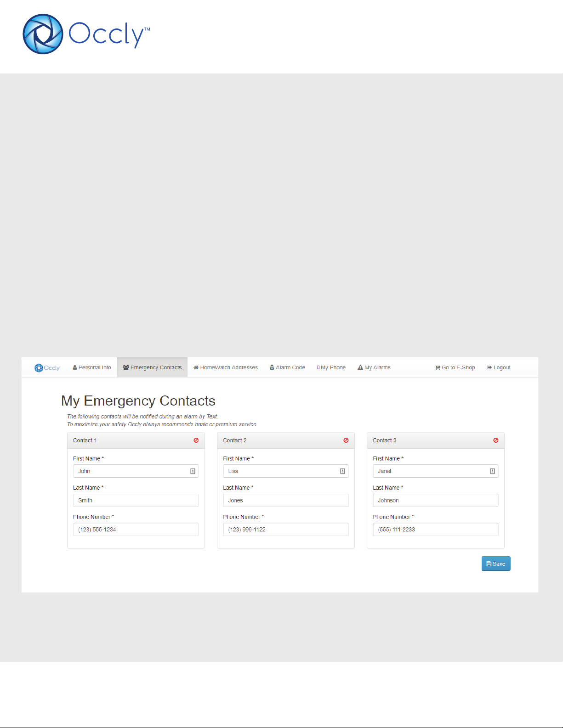
Task: Open the Personal Info tab
Action: coord(92,367)
